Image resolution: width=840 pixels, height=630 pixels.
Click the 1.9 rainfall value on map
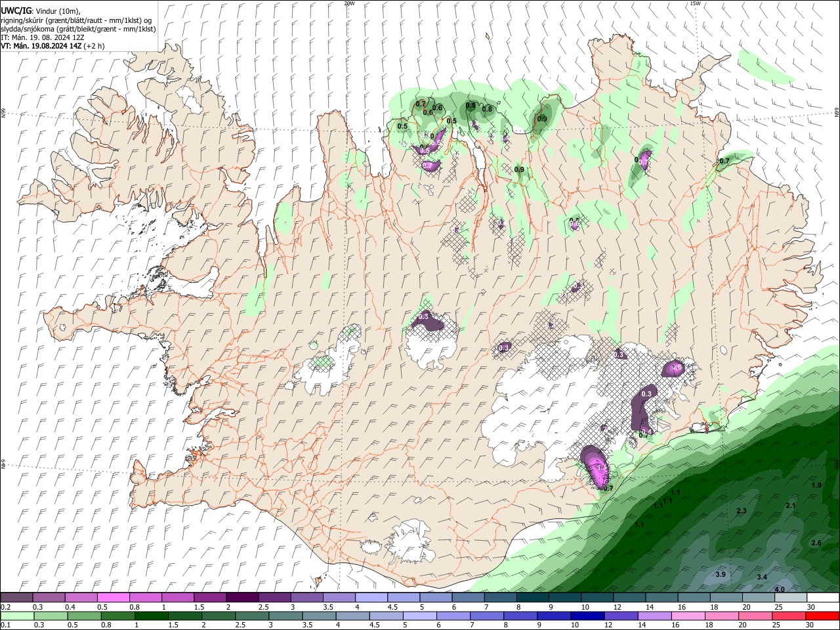816,485
